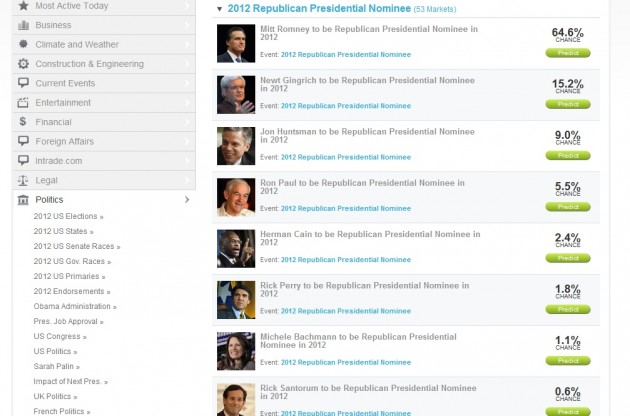630x416 pixels.
Task: Click the Entertainment category icon
Action: 23,102
